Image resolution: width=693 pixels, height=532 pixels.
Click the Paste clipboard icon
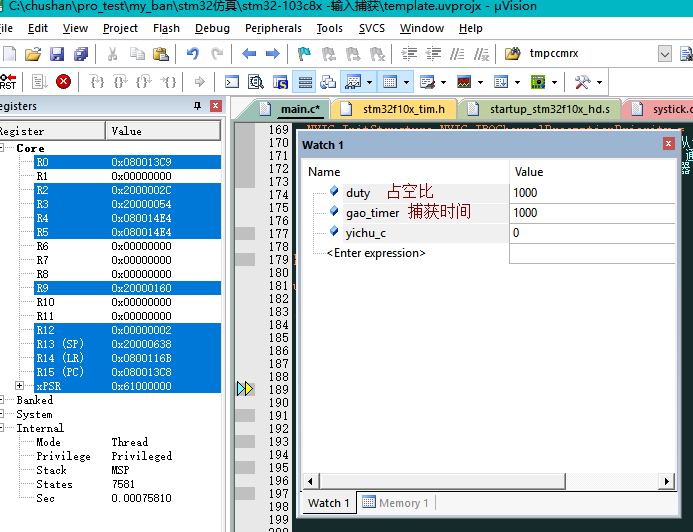pos(160,54)
